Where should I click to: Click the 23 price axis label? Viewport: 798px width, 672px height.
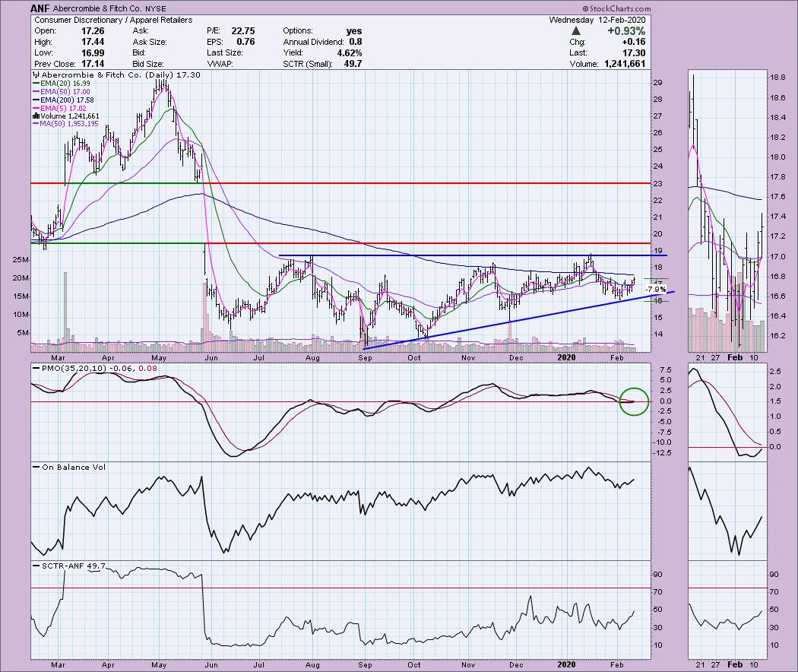pyautogui.click(x=658, y=184)
